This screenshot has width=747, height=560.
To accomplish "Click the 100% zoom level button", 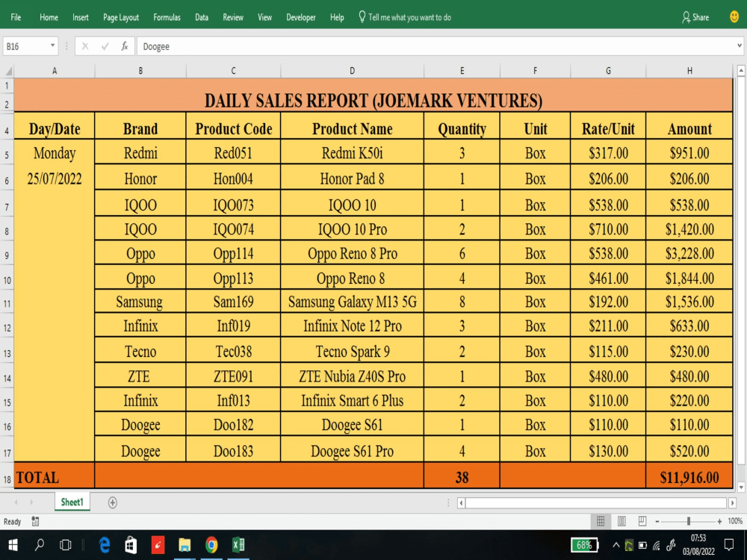I will tap(734, 521).
